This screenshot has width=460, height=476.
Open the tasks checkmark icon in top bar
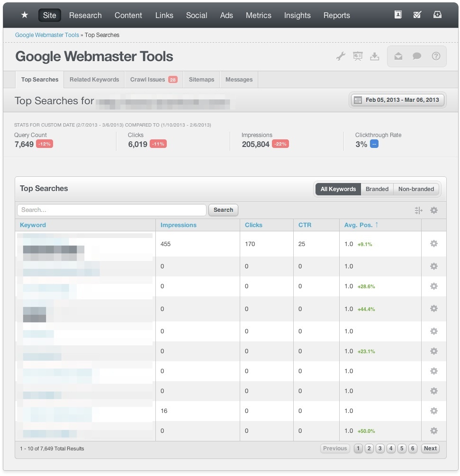point(417,15)
